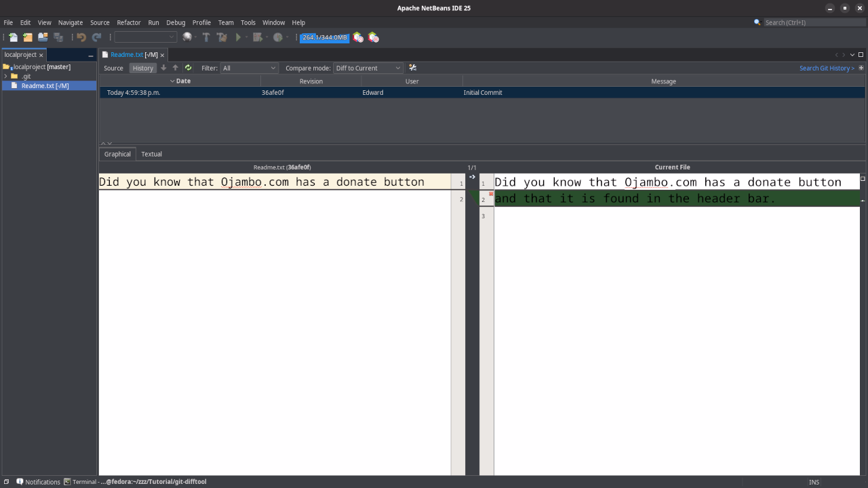Click the memory usage bar 264.1/344.0MB
The image size is (868, 488).
(x=324, y=37)
